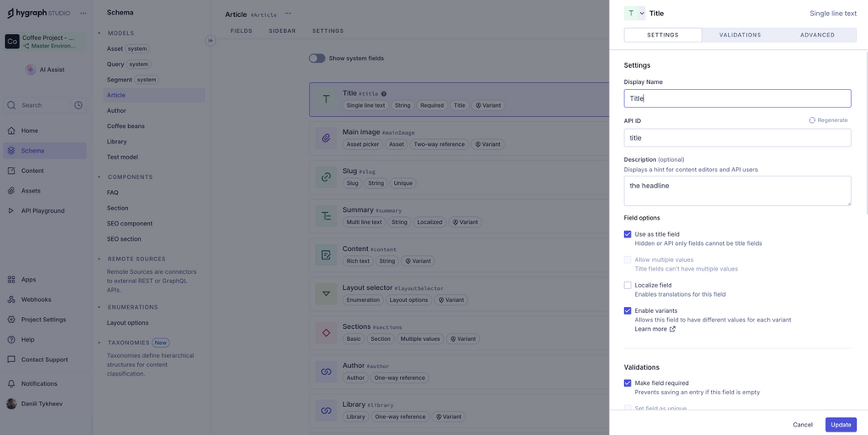Screen dimensions: 868x435
Task: Click the Main image paperclip icon
Action: point(326,138)
